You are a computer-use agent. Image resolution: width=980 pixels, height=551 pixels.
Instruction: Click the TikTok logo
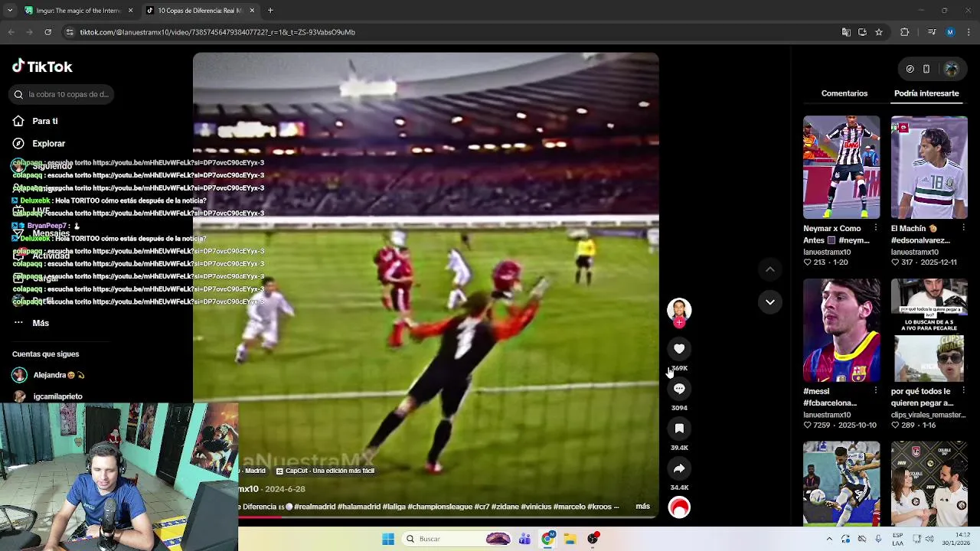42,67
